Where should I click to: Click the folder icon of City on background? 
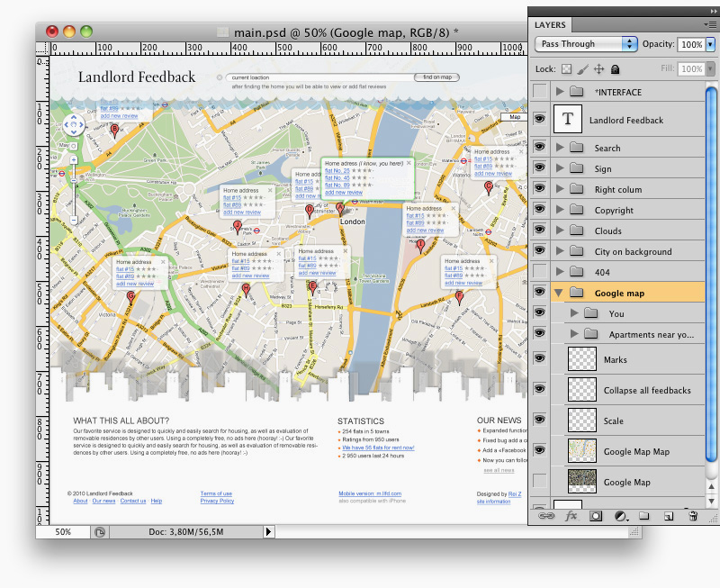pos(577,251)
